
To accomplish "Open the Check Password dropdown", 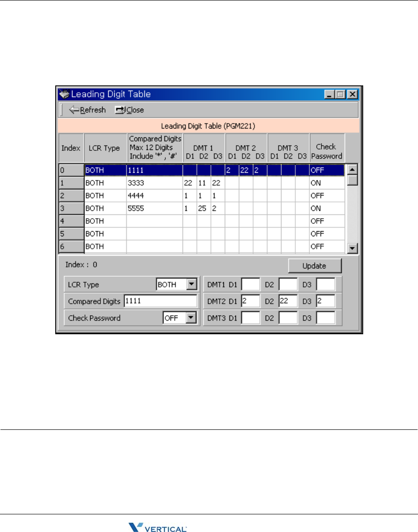I will (x=191, y=318).
